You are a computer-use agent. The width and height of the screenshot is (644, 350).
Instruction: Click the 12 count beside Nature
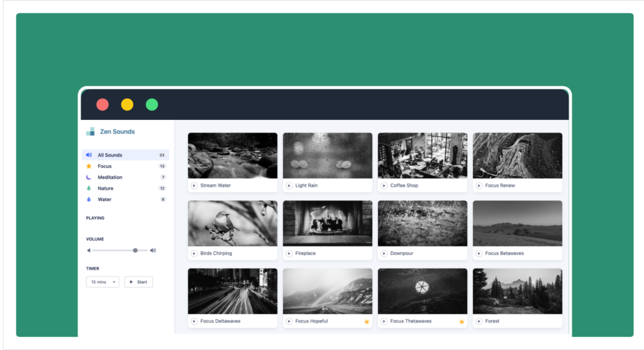click(162, 189)
